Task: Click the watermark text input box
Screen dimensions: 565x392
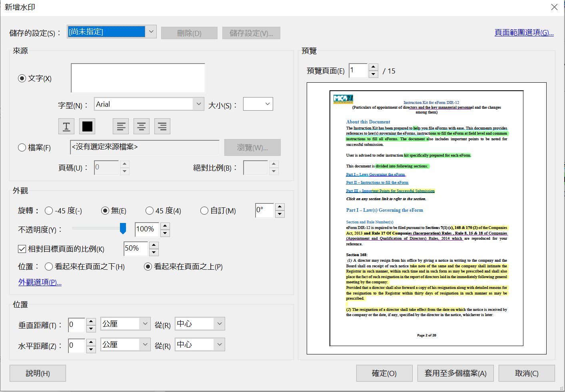Action: 138,78
